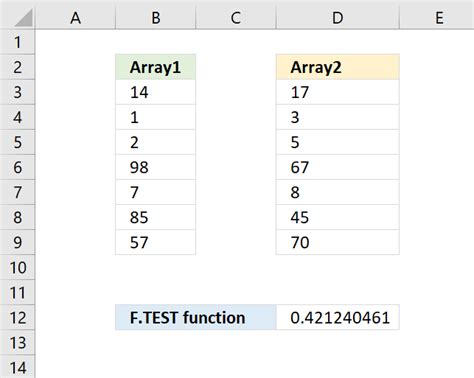Select cell containing 67
Image resolution: width=474 pixels, height=378 pixels.
338,167
